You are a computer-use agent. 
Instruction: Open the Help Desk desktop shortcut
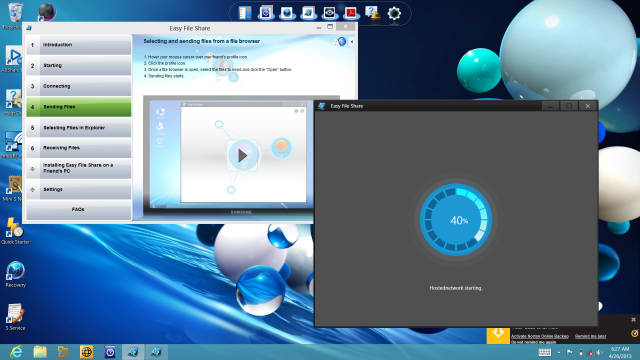coord(12,102)
